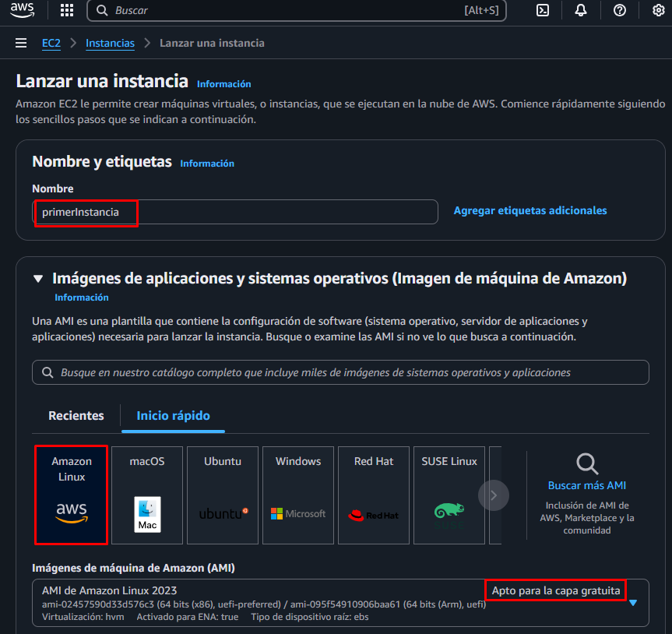The image size is (672, 634).
Task: Launch the CloudShell terminal icon
Action: pyautogui.click(x=543, y=10)
